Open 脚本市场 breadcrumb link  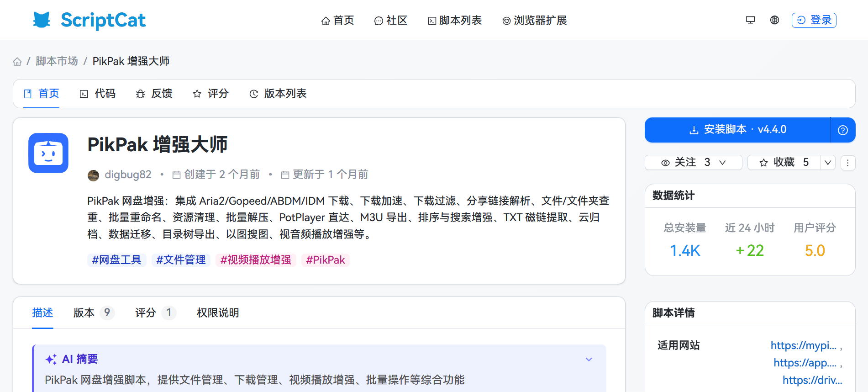point(57,61)
